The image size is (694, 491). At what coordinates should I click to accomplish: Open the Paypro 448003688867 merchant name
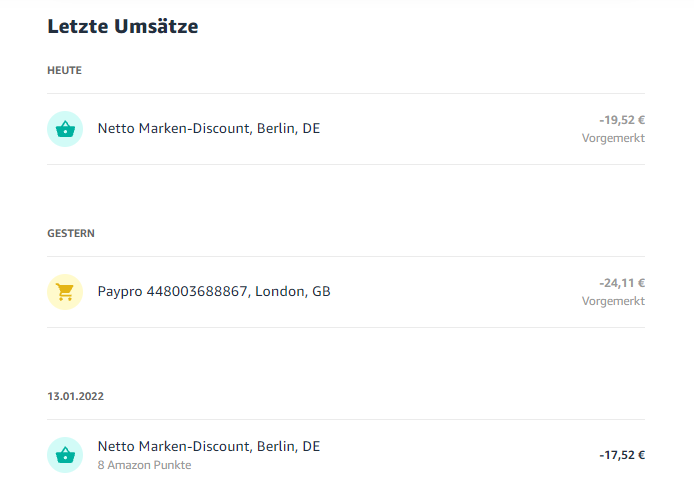(174, 291)
